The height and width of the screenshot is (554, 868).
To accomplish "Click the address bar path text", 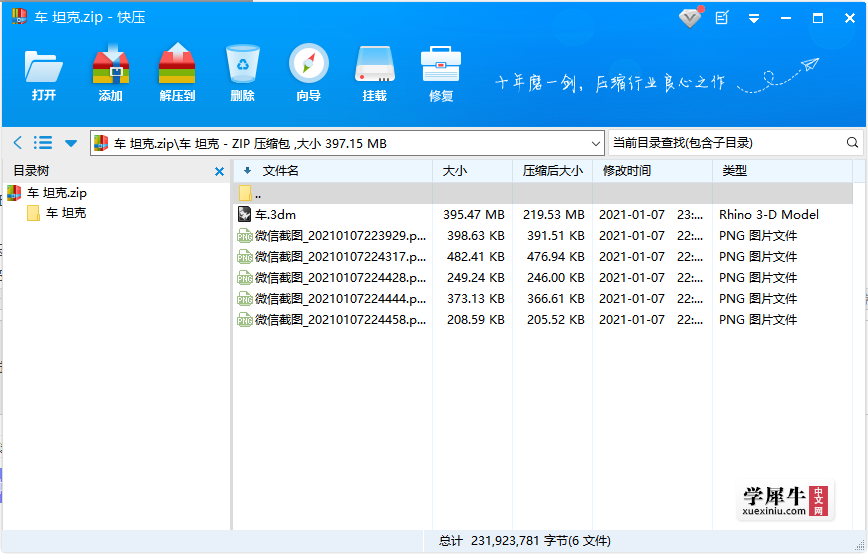I will point(250,144).
